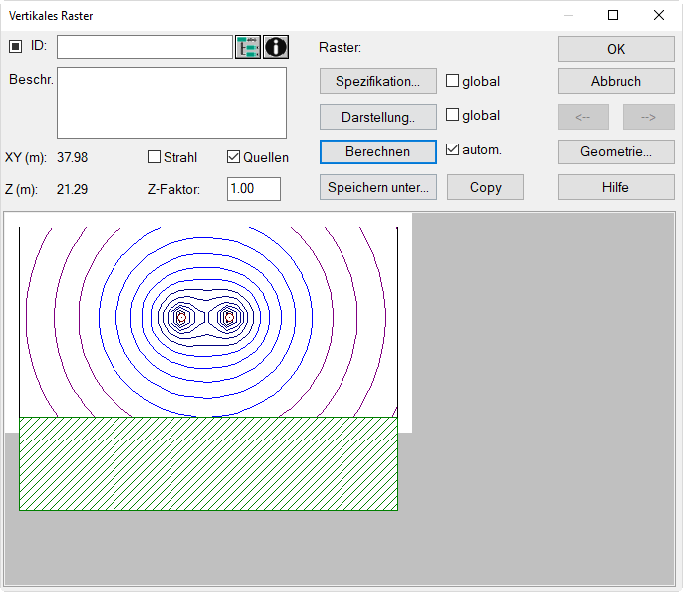Viewport: 683px width, 592px height.
Task: Toggle the square checkbox left of ID
Action: (x=16, y=46)
